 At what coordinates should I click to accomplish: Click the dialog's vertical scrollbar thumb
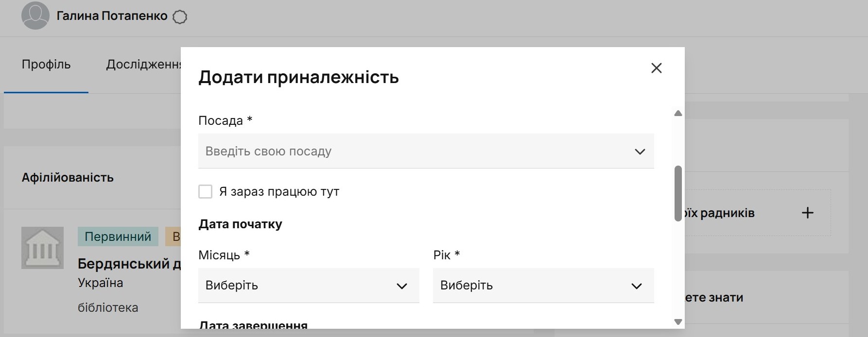point(678,193)
